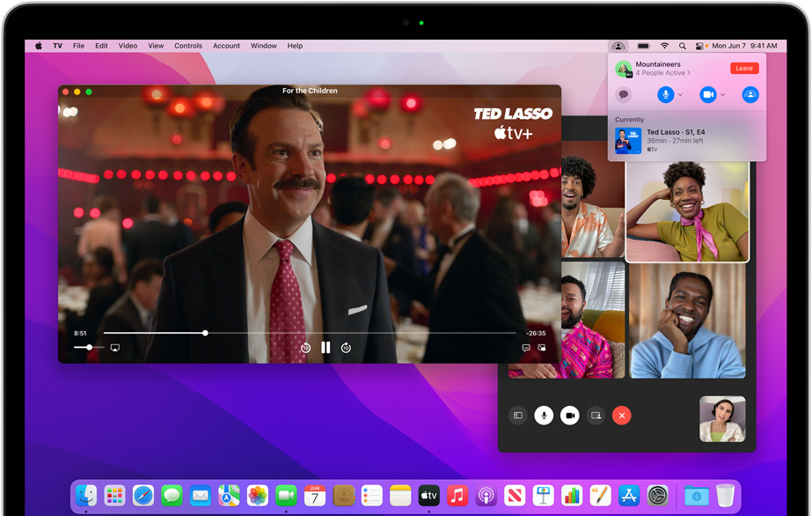Image resolution: width=812 pixels, height=516 pixels.
Task: Enable picture-in-picture in video player
Action: [542, 348]
